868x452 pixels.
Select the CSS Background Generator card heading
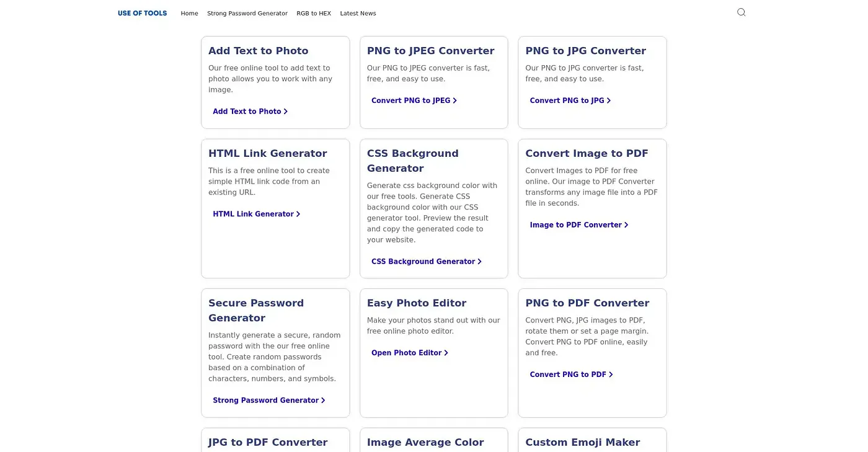pyautogui.click(x=412, y=161)
